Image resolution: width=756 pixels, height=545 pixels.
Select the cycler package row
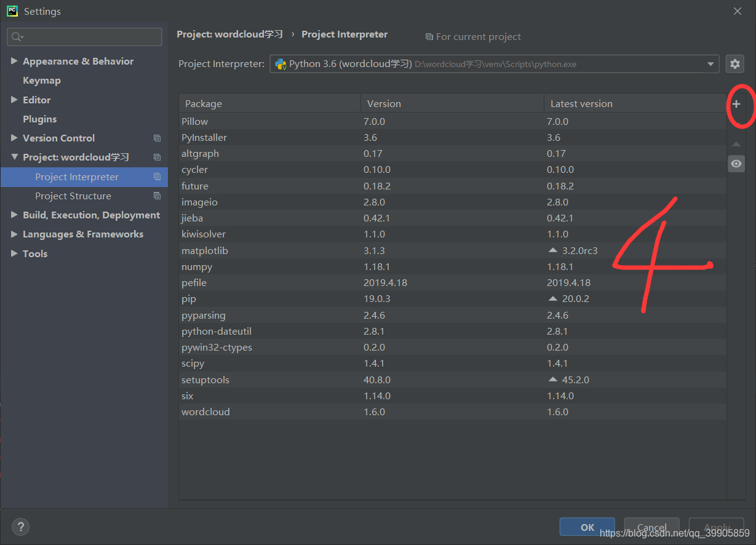pos(452,169)
